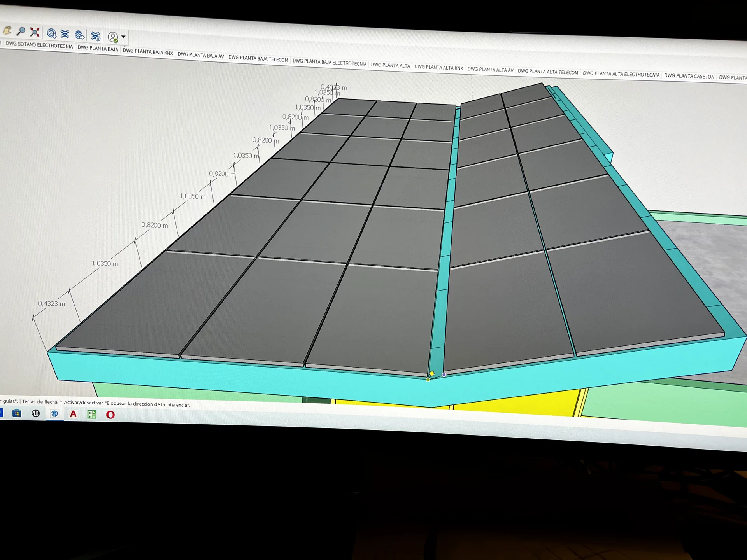Open green spreadsheet app in taskbar
The width and height of the screenshot is (747, 560).
pos(92,415)
